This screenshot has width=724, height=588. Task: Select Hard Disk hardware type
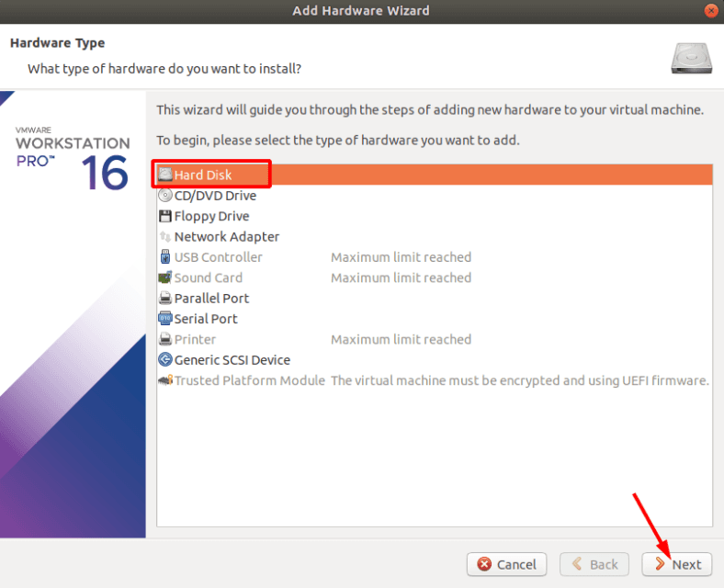point(435,175)
